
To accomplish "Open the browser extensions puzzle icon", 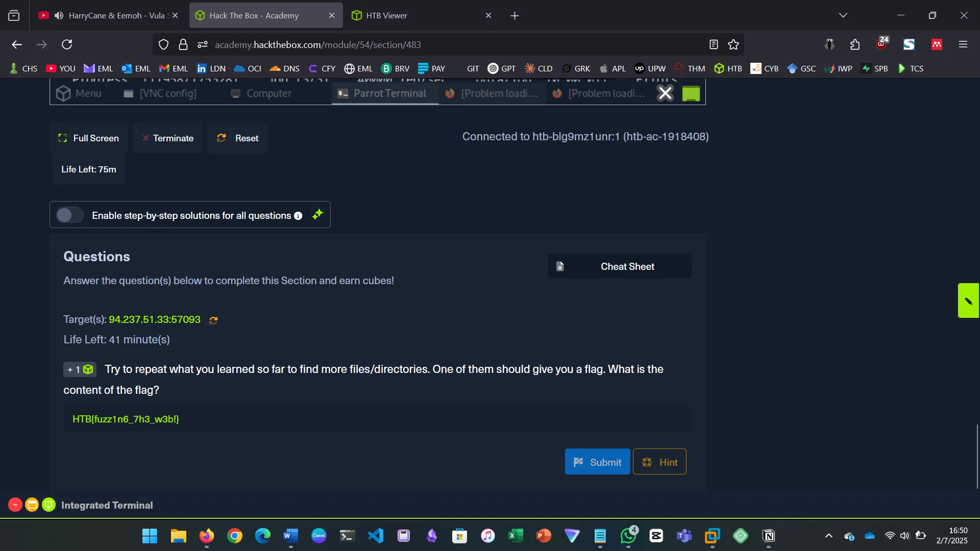I will (x=855, y=44).
